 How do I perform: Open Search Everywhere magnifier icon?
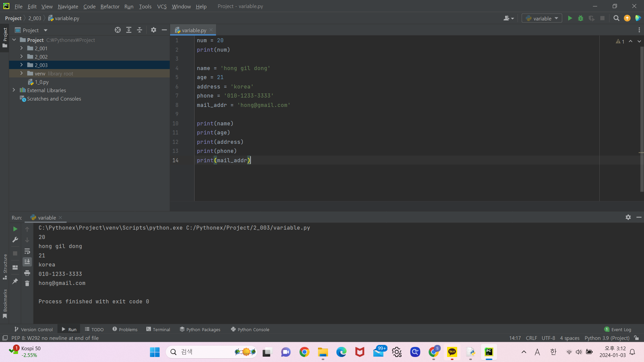(x=616, y=18)
